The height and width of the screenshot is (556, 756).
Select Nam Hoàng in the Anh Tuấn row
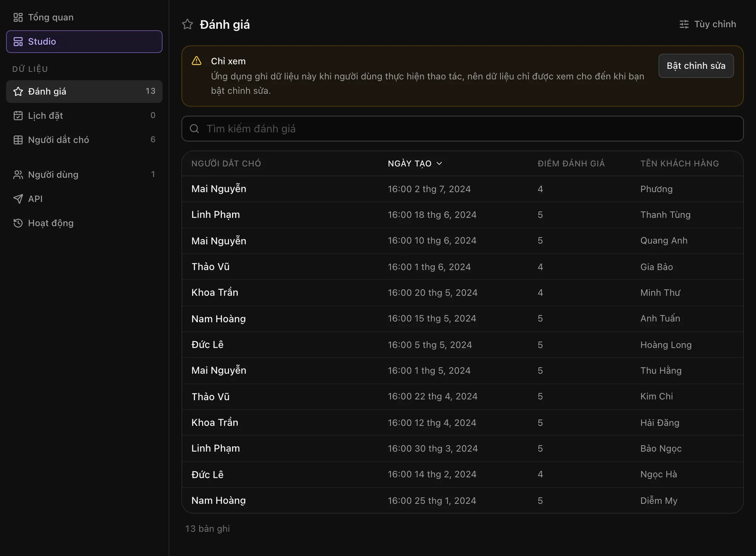coord(218,319)
